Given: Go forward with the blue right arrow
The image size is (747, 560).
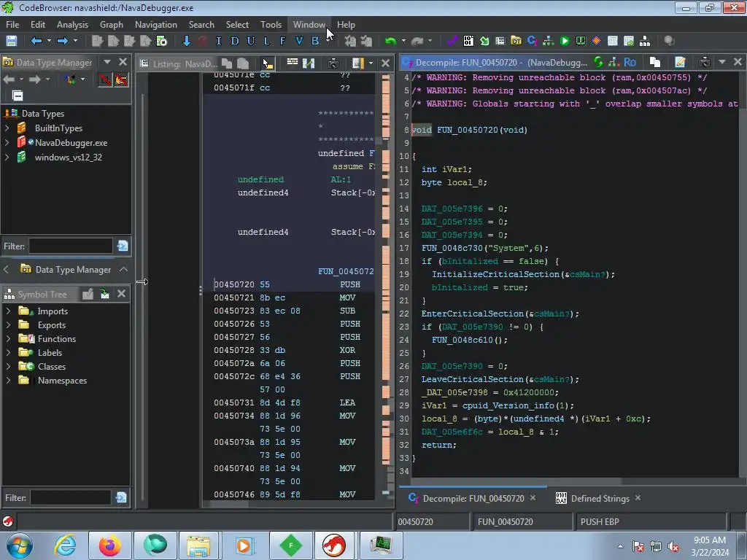Looking at the screenshot, I should tap(63, 41).
